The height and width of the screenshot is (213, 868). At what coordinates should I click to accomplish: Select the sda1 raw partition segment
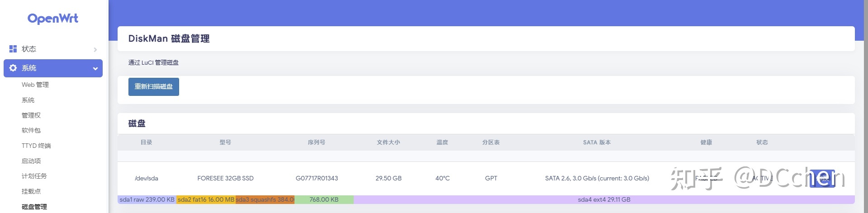click(147, 199)
